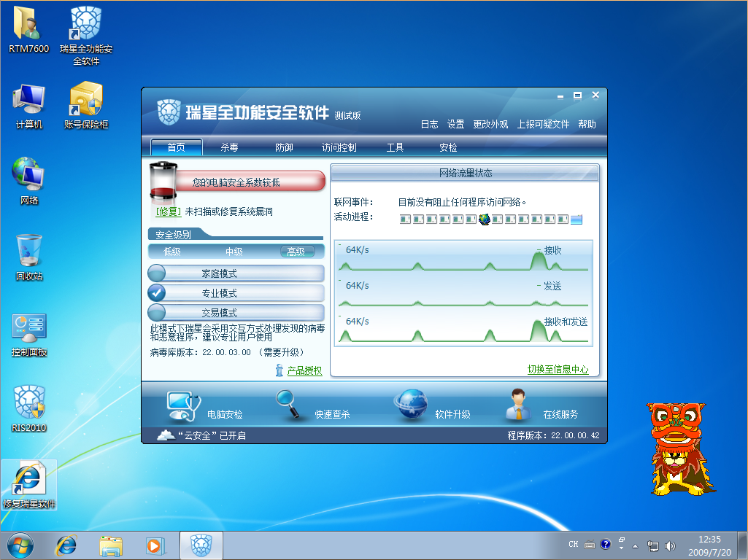Viewport: 748px width, 560px height.
Task: Switch to the 杀毒 tab
Action: (229, 147)
